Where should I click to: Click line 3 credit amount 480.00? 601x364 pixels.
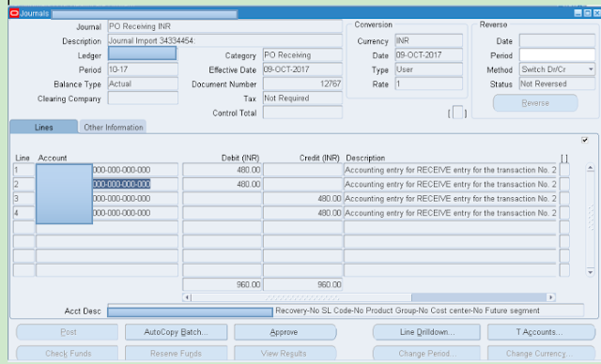click(302, 199)
